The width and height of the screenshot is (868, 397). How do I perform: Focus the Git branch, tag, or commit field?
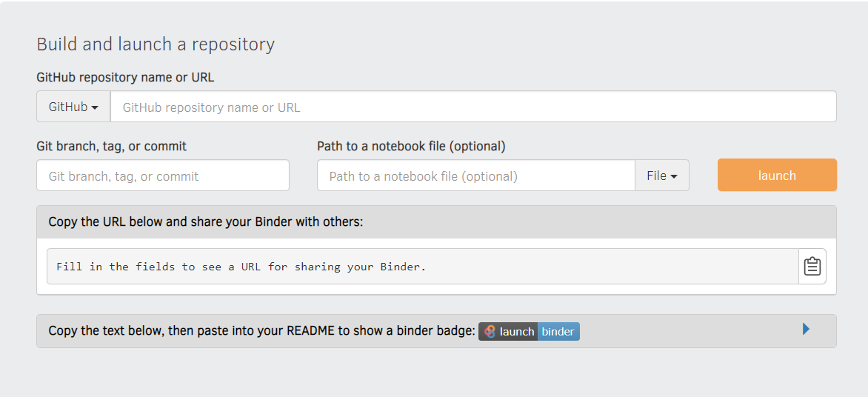coord(163,176)
